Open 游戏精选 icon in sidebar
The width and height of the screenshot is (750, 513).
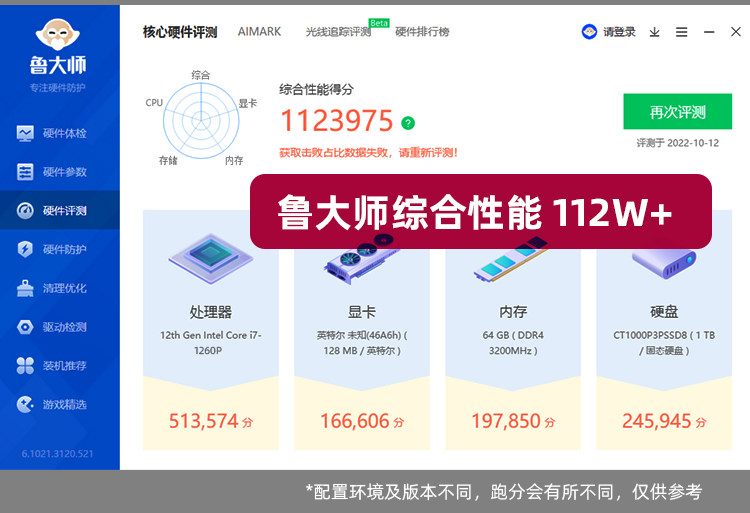click(x=25, y=404)
